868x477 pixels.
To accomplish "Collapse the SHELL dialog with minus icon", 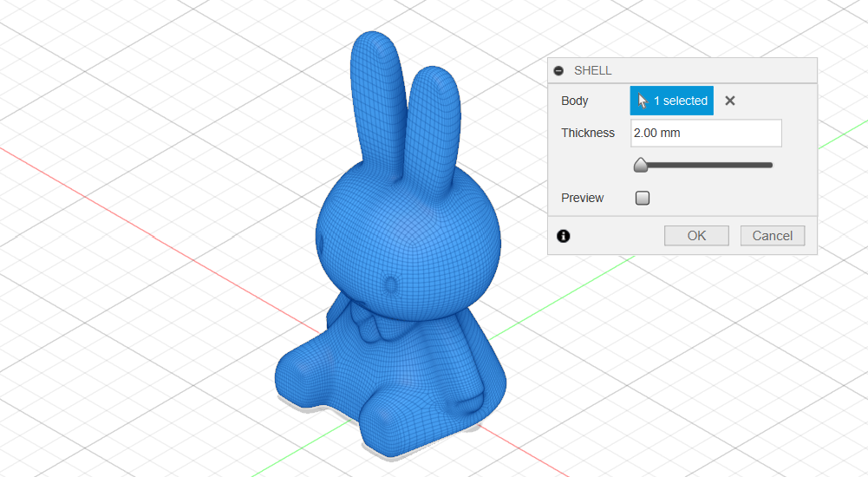I will coord(558,71).
